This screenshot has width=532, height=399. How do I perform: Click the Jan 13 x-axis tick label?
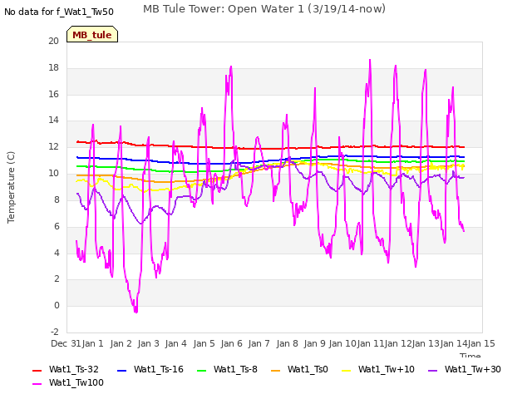coord(426,343)
